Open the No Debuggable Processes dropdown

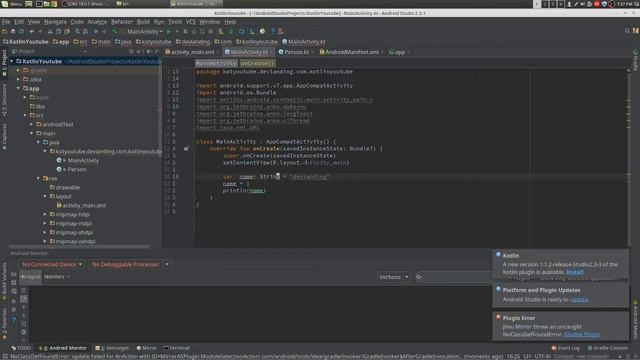click(x=129, y=264)
